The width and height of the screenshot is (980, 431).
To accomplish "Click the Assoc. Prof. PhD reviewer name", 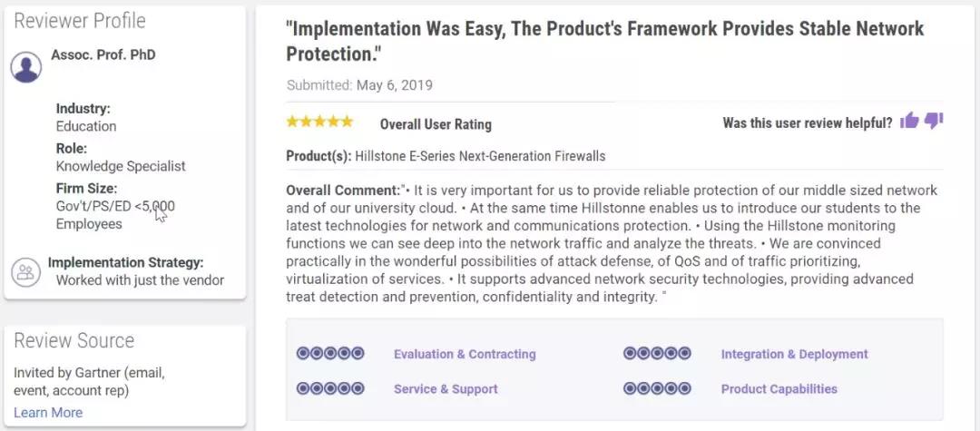I will click(103, 55).
